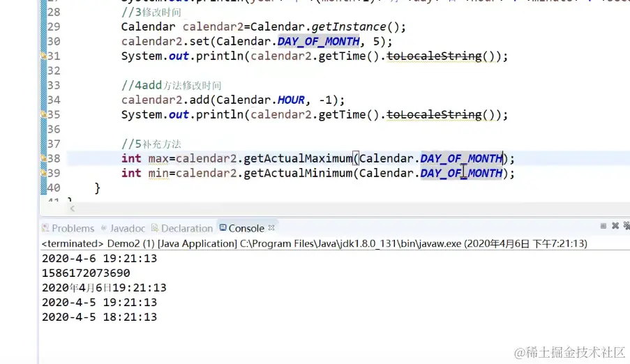Click DAY_OF_MONTH constant on line 39
This screenshot has width=630, height=364.
(461, 173)
